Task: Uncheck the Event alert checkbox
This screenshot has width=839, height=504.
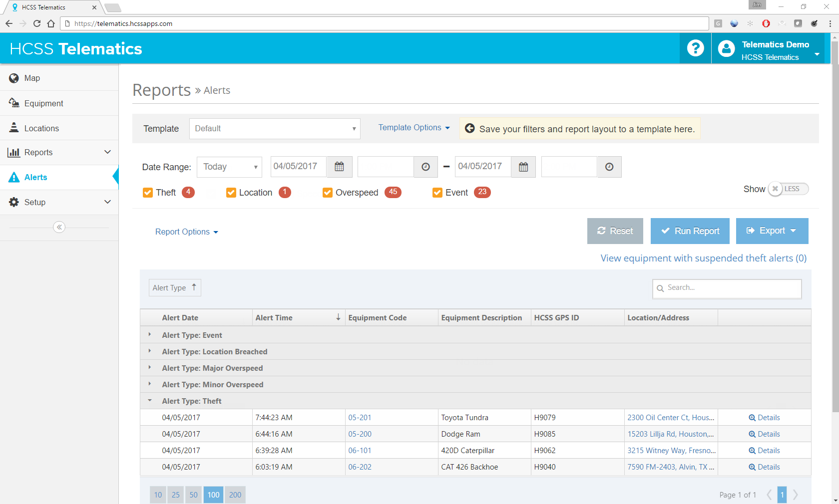Action: pyautogui.click(x=437, y=193)
